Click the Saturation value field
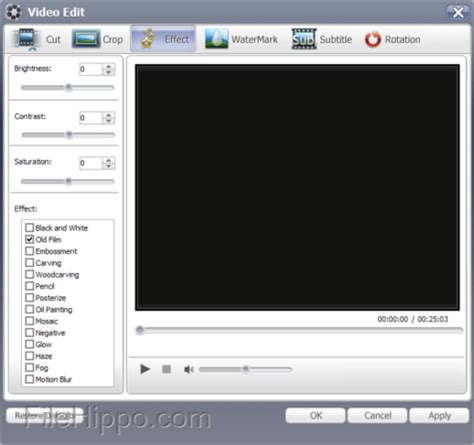Image resolution: width=474 pixels, height=445 pixels. (91, 163)
